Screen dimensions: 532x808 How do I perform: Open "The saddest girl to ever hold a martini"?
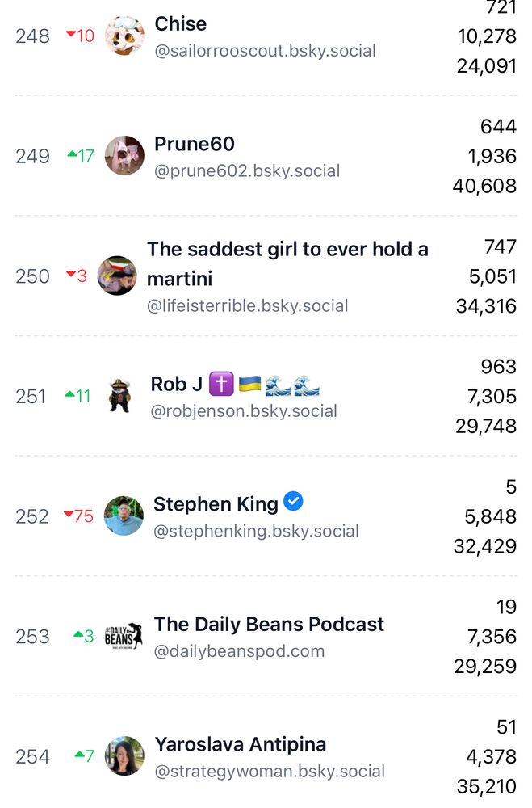(x=287, y=264)
